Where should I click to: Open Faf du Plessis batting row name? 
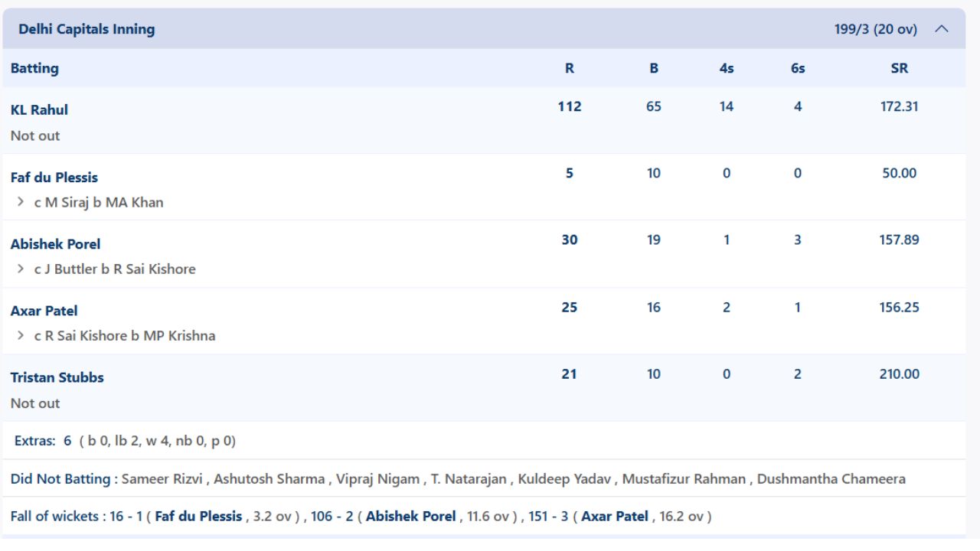point(54,177)
